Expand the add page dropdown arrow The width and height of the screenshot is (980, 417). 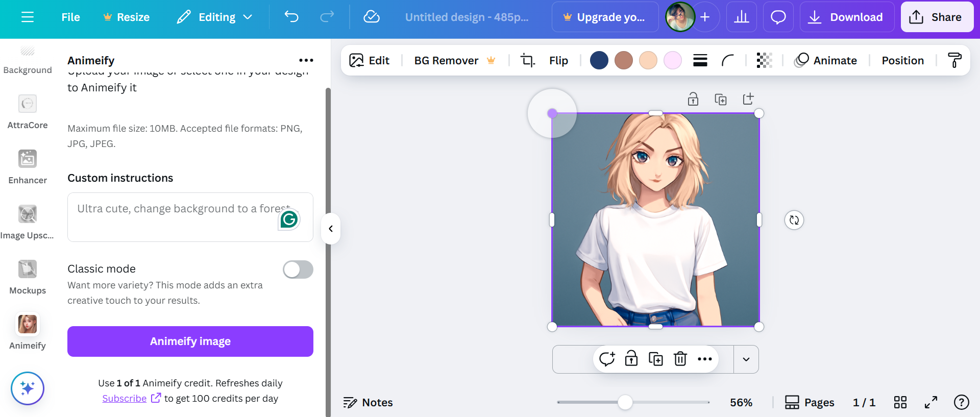click(x=746, y=359)
